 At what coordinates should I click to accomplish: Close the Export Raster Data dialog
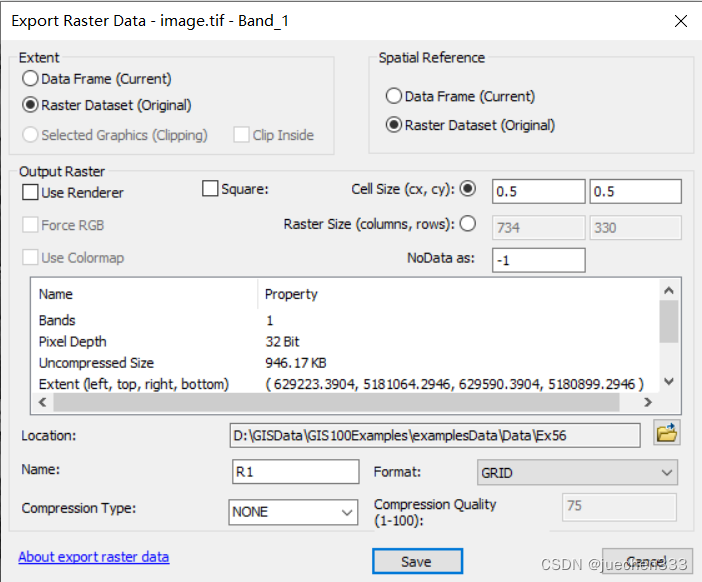tap(681, 21)
